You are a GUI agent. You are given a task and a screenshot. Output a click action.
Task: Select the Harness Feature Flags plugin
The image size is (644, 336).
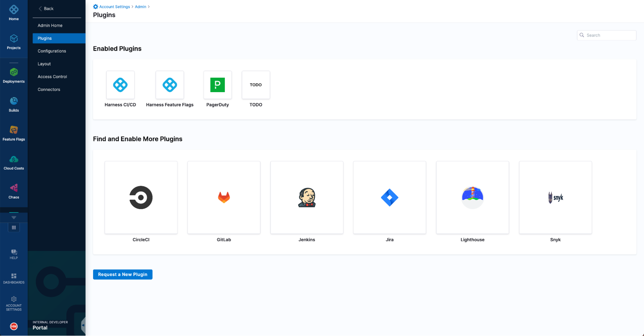pos(169,85)
